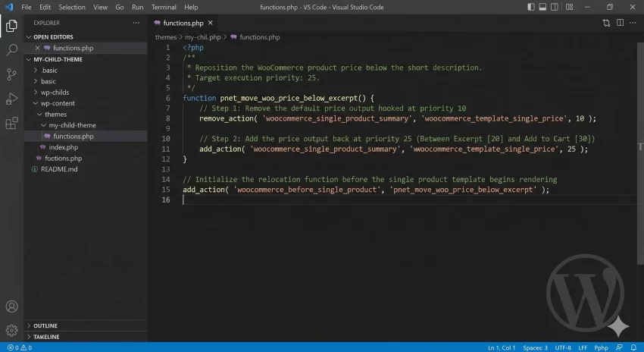Expand the Takeline section

tap(86, 337)
